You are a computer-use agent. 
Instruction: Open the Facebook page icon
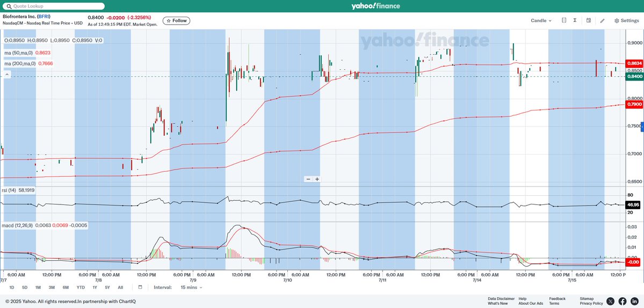(x=622, y=302)
